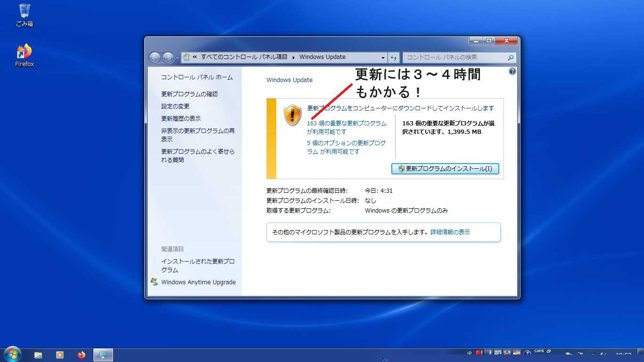Viewport: 644px width, 362px height.
Task: Click 非表示の更新プログラムの再表示 link
Action: [198, 135]
